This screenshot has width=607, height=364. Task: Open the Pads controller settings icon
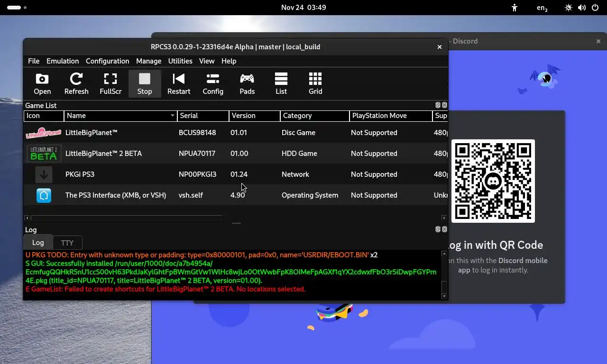[247, 84]
